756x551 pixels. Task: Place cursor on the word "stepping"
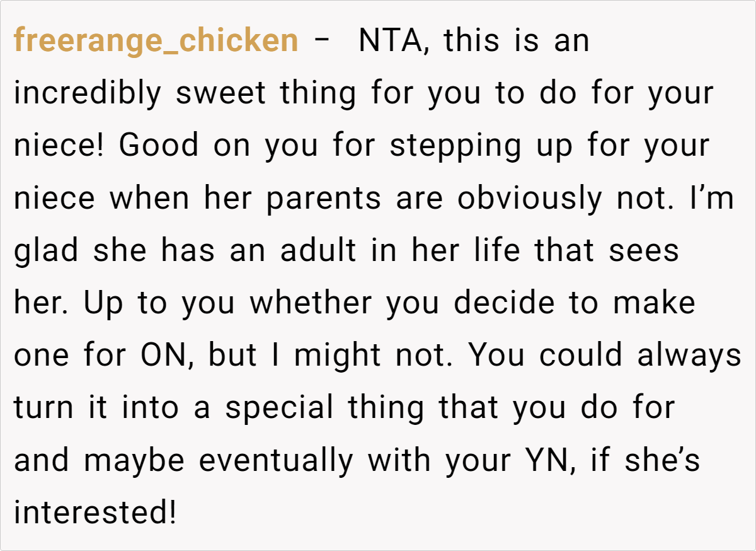[x=455, y=146]
